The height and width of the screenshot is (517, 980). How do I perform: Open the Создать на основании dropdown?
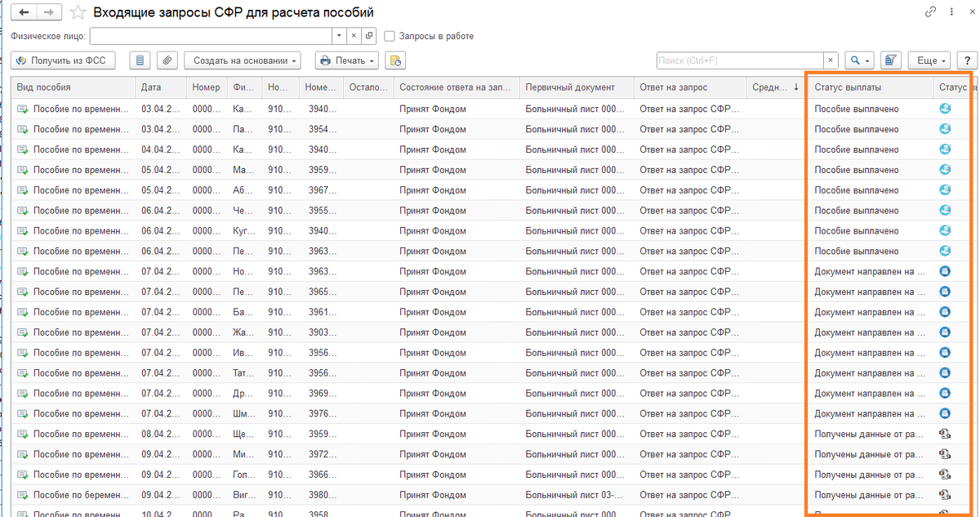243,60
